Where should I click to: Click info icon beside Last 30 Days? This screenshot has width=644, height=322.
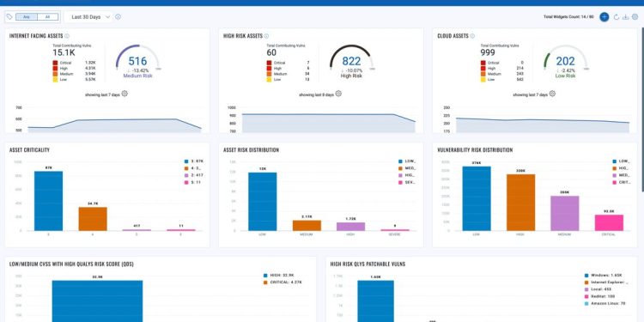click(118, 17)
